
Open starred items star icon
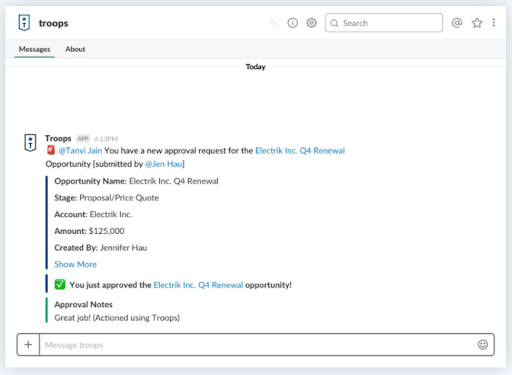(477, 23)
